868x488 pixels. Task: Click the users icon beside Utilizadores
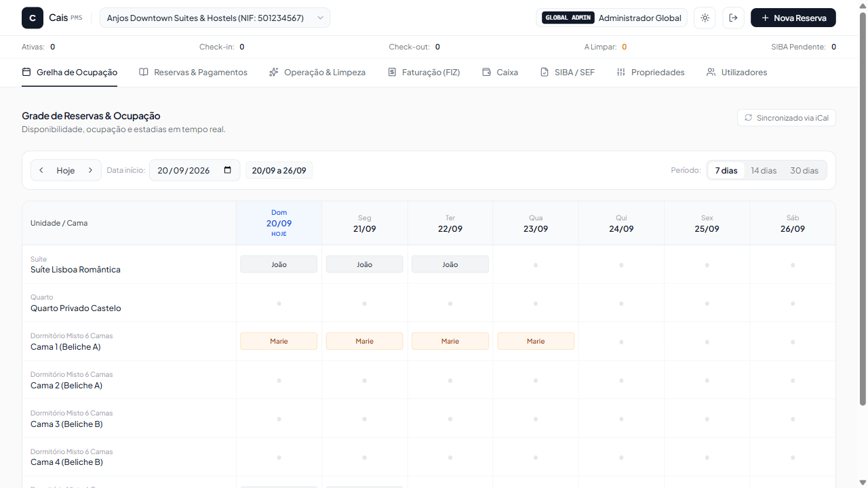[711, 72]
